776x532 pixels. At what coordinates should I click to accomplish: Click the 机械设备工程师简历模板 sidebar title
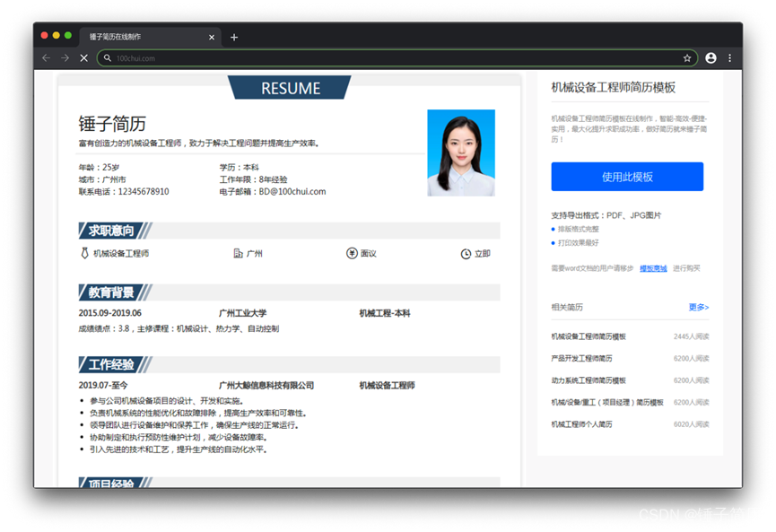pos(614,88)
